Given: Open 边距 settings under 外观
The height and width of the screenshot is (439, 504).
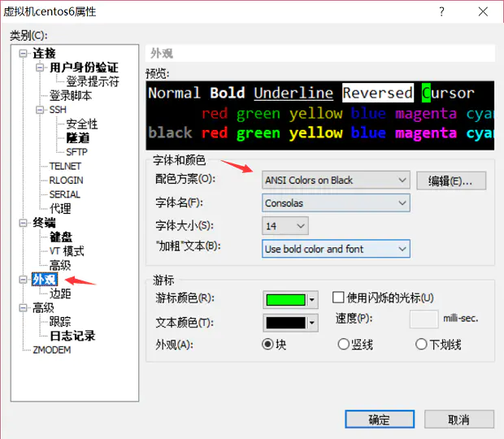Looking at the screenshot, I should (x=60, y=293).
